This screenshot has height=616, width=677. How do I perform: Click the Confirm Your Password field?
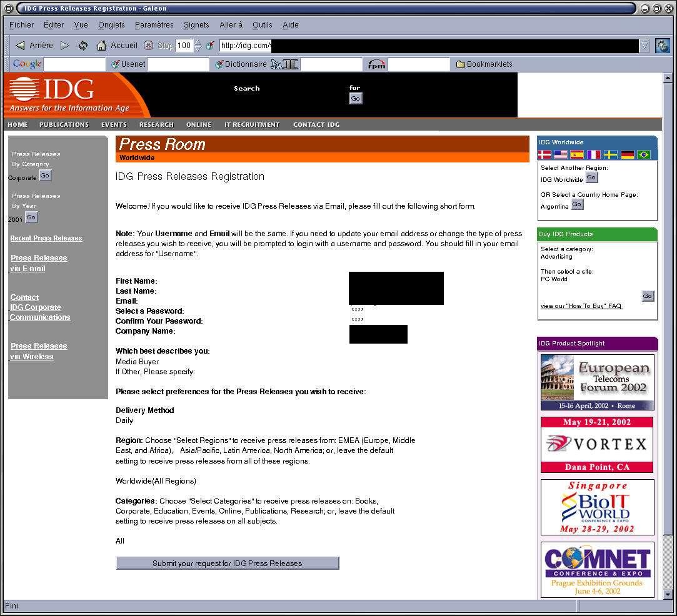358,320
